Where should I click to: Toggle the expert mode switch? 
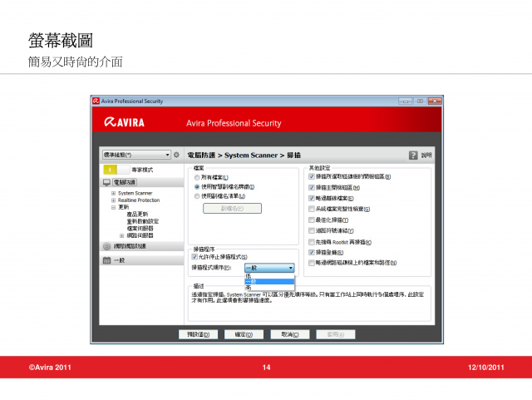[116, 170]
